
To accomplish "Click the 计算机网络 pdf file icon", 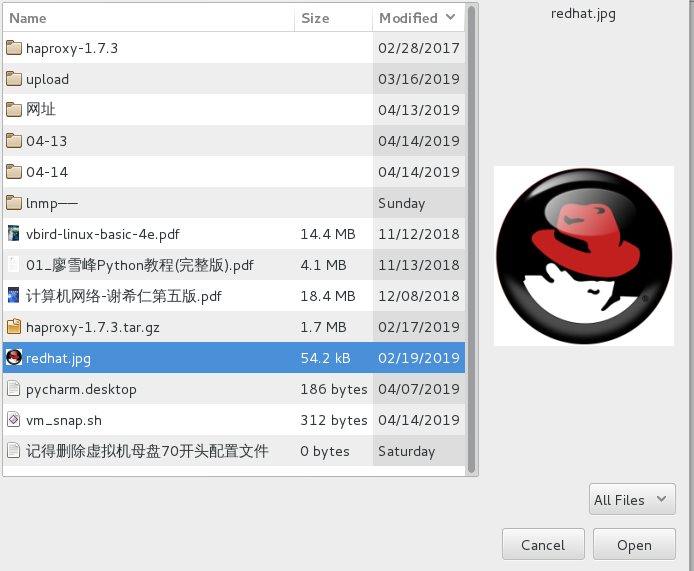I will pyautogui.click(x=14, y=296).
